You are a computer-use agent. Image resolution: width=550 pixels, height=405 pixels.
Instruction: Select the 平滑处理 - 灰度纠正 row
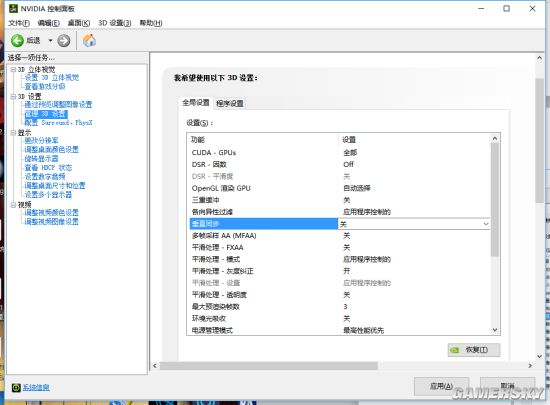click(x=340, y=271)
